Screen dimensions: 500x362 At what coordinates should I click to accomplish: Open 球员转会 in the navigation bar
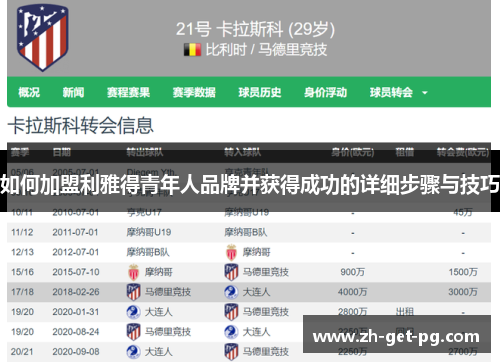[x=391, y=92]
